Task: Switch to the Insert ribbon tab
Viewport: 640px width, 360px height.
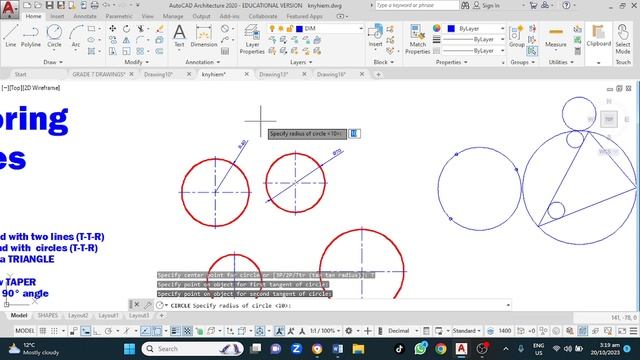Action: (x=57, y=16)
